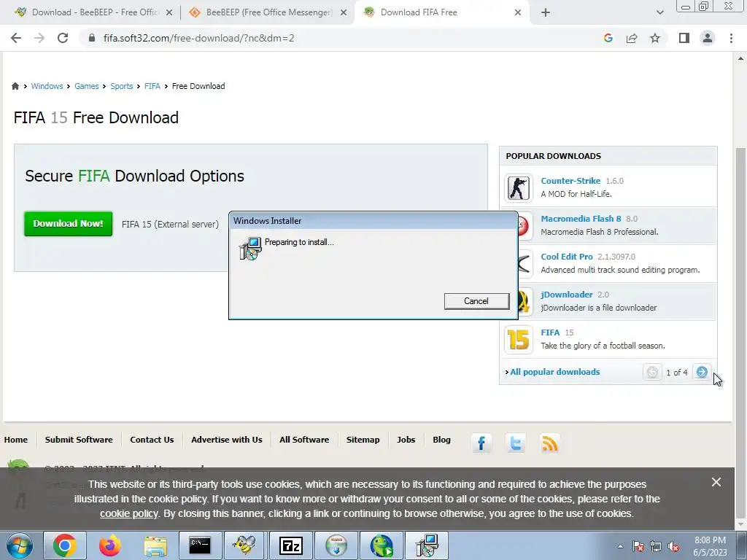The image size is (747, 560).
Task: Close the Download FIFA Free tab
Action: [518, 12]
